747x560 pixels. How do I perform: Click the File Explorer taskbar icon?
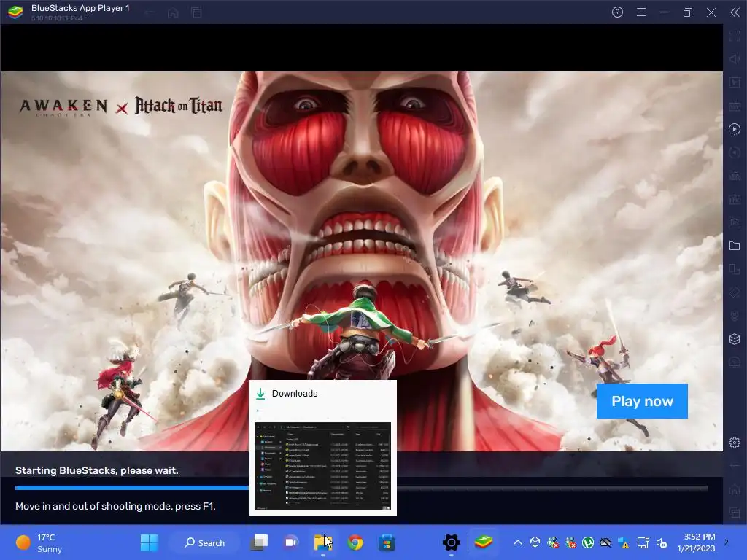[323, 542]
